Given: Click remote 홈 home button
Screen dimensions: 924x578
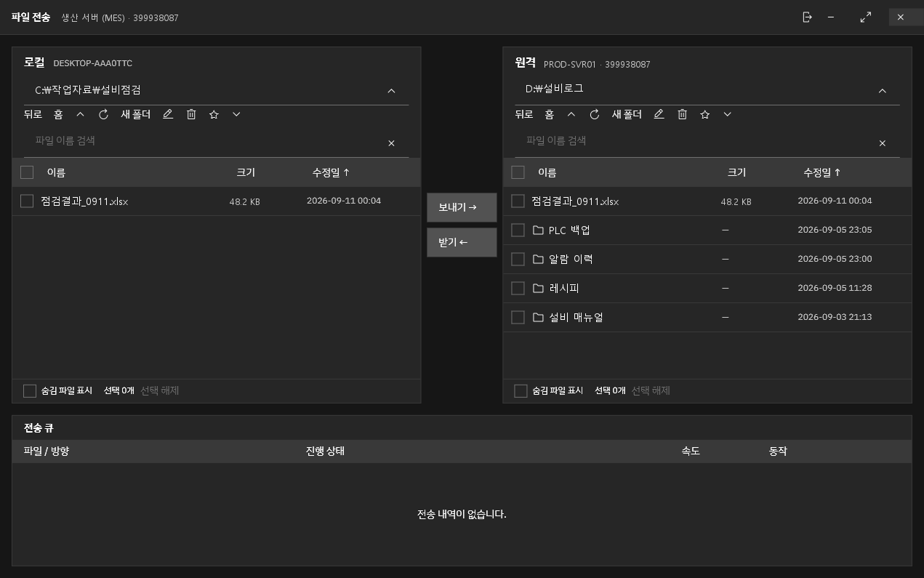Looking at the screenshot, I should pyautogui.click(x=550, y=114).
